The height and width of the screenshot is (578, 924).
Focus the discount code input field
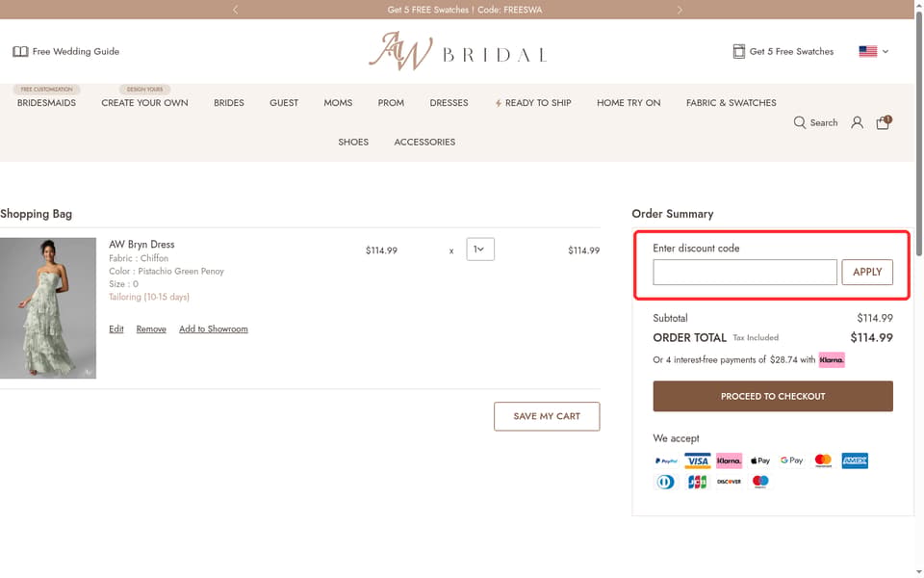pos(745,272)
